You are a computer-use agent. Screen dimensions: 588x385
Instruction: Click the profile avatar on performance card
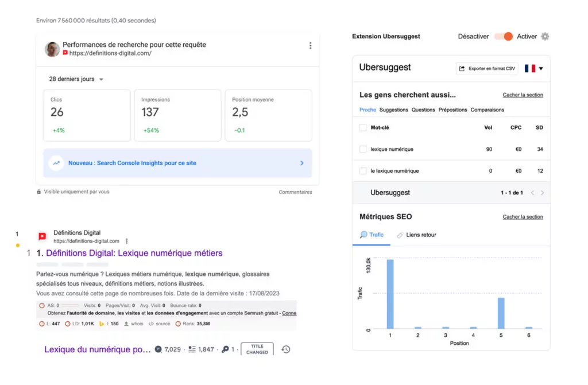(52, 49)
